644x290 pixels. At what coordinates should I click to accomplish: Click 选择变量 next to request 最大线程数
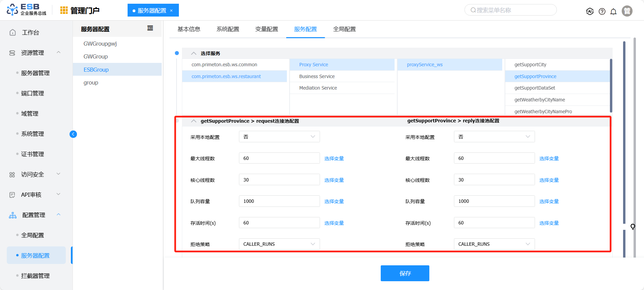pyautogui.click(x=334, y=159)
